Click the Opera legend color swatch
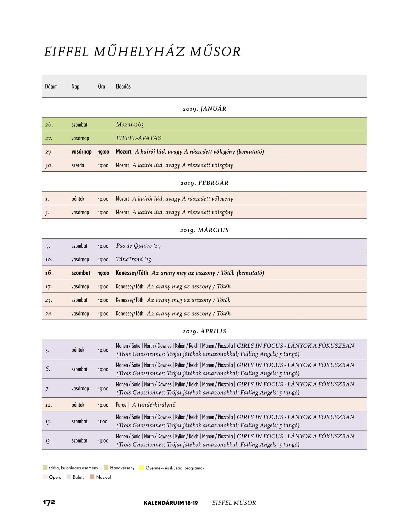Viewport: 420px width, 530px height. click(45, 477)
